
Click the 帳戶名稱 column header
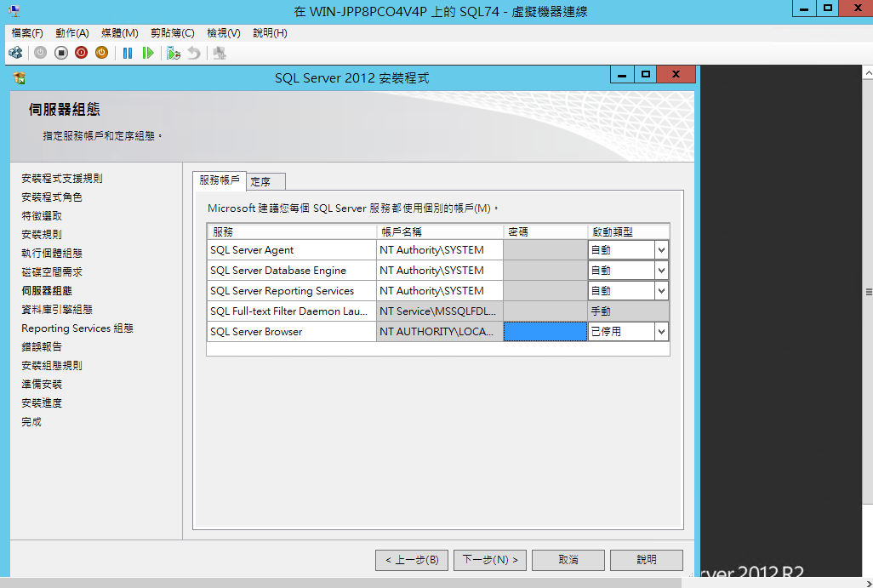[x=440, y=231]
